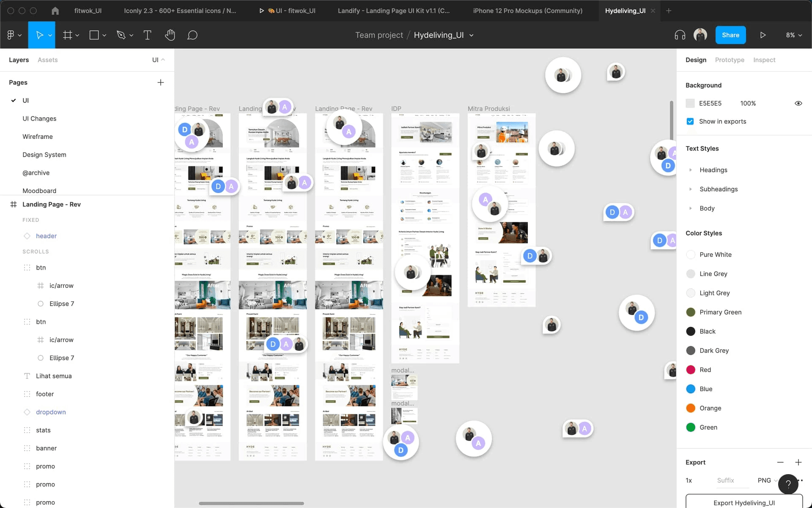Add a new page with plus icon
The height and width of the screenshot is (508, 812).
(161, 83)
